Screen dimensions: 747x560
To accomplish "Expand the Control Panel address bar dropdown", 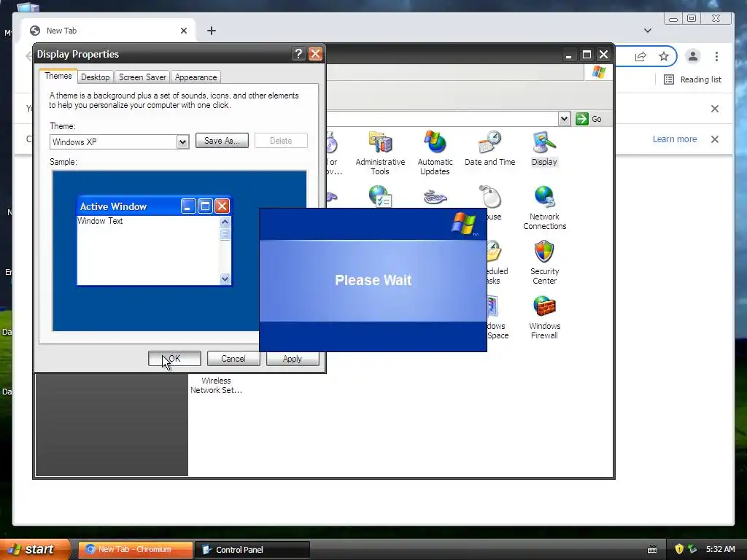I will (564, 119).
